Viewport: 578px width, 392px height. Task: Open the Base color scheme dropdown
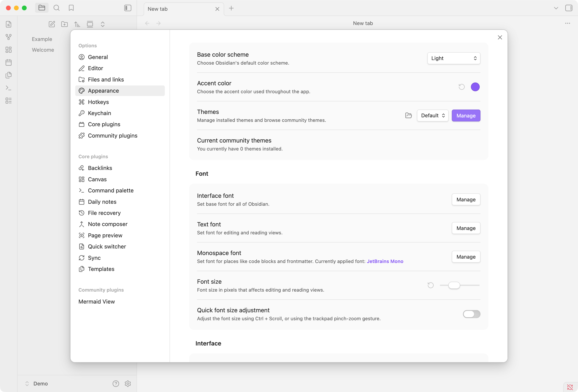[453, 58]
